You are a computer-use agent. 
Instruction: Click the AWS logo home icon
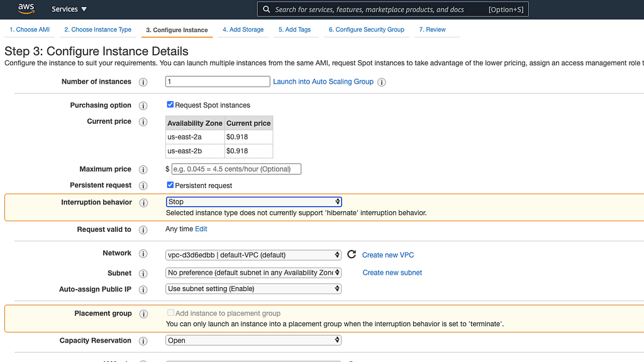(26, 9)
